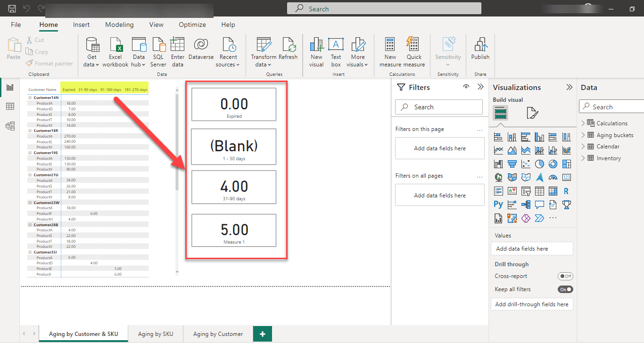Click the Filters pane search field
Image resolution: width=644 pixels, height=343 pixels.
click(439, 107)
